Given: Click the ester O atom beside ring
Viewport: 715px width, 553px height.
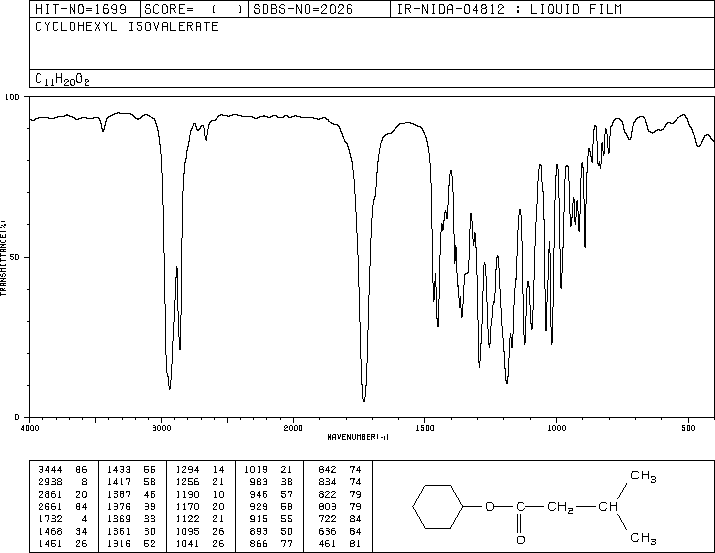Looking at the screenshot, I should click(x=490, y=506).
